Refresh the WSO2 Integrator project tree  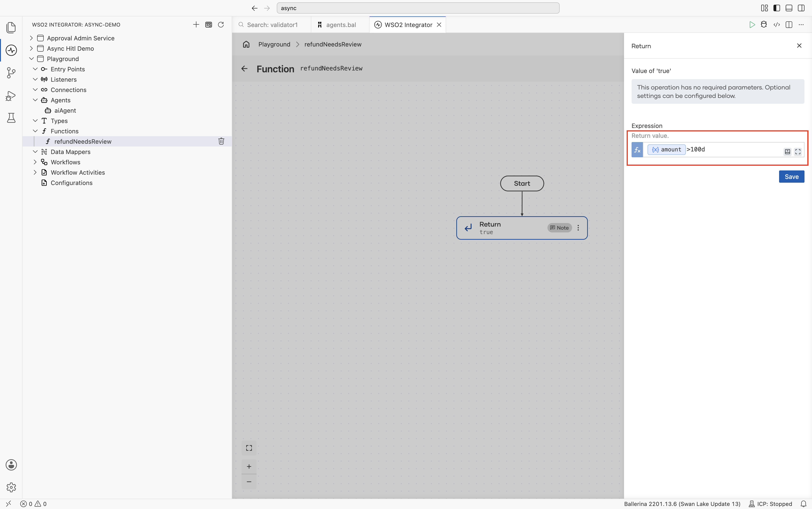(221, 25)
